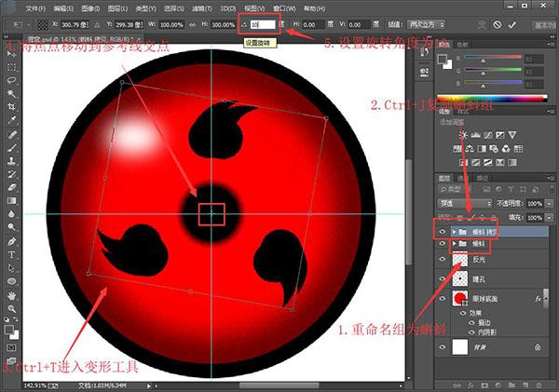Open 滤镜(T) menu

click(202, 8)
